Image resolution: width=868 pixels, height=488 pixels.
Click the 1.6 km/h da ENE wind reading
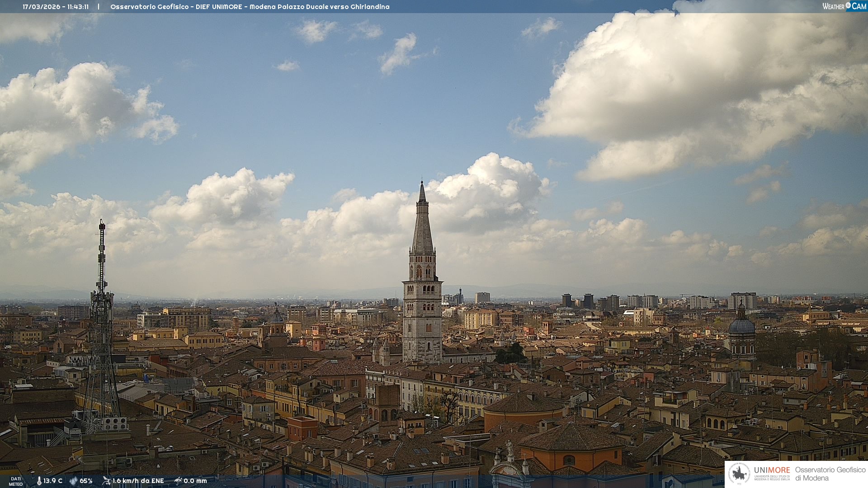(138, 481)
